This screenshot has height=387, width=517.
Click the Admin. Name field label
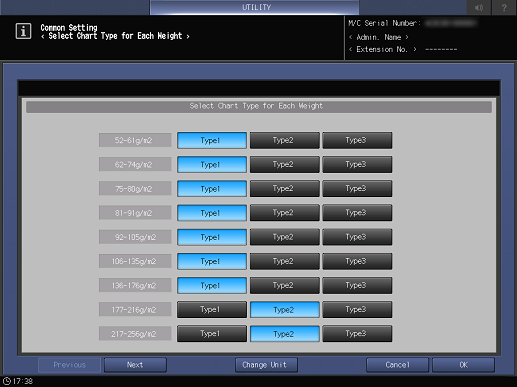379,37
